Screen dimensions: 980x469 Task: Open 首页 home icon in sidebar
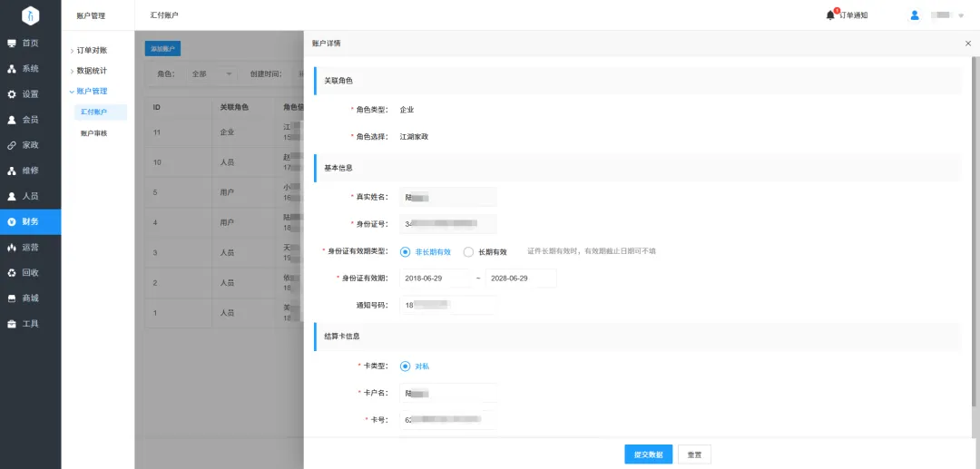(12, 44)
